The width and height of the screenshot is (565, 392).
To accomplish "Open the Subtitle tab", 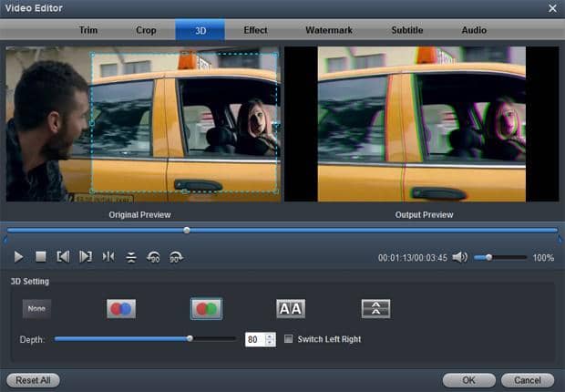I will [x=407, y=30].
